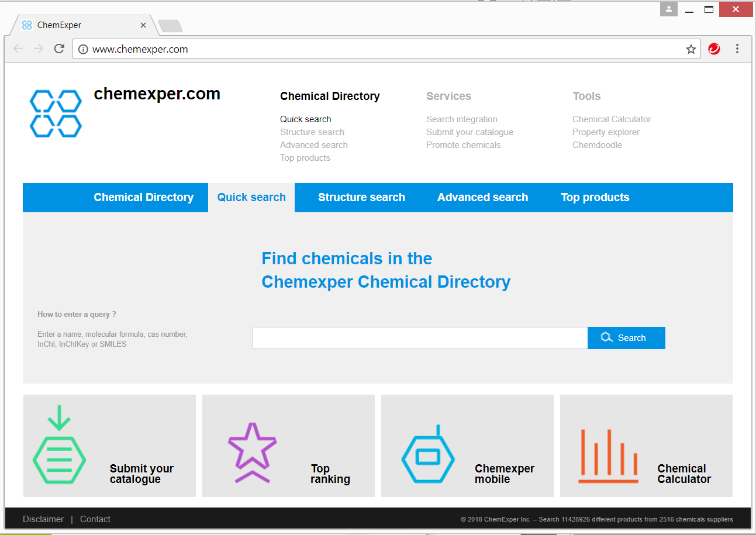This screenshot has width=756, height=535.
Task: Open Promote chemicals link
Action: tap(464, 145)
